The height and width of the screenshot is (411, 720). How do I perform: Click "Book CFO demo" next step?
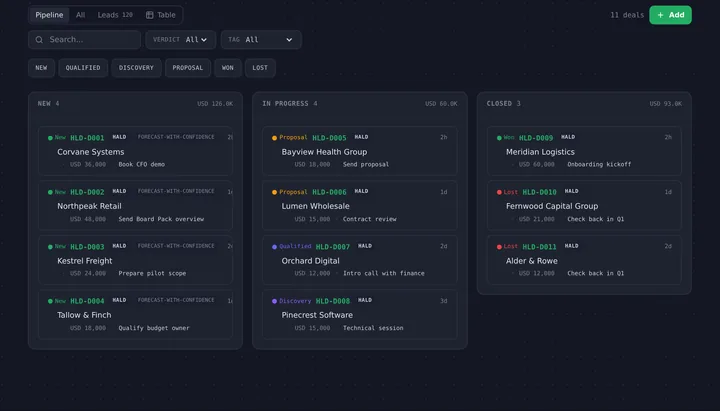(141, 164)
